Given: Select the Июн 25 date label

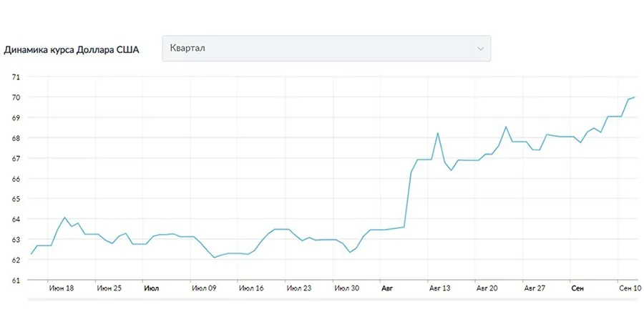Looking at the screenshot, I should click(109, 289).
